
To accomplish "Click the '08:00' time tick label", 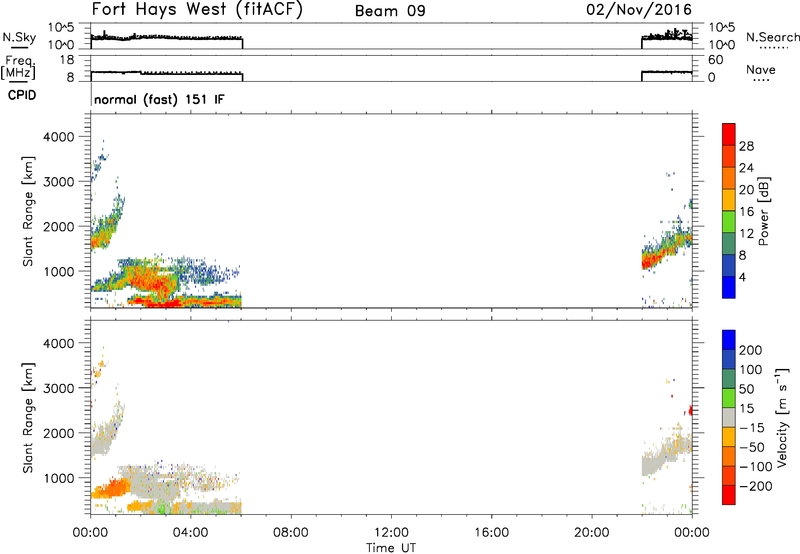I will click(290, 533).
